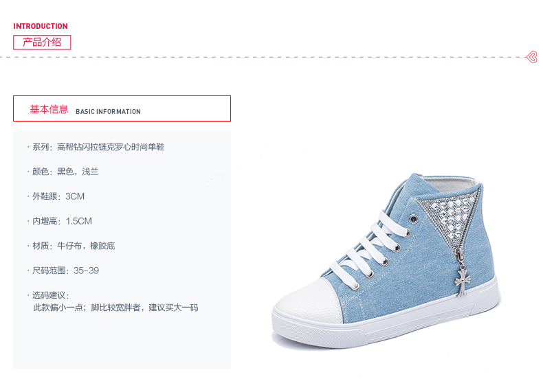543x392 pixels.
Task: Select the red INTRODUCTION heading
Action: click(x=41, y=26)
